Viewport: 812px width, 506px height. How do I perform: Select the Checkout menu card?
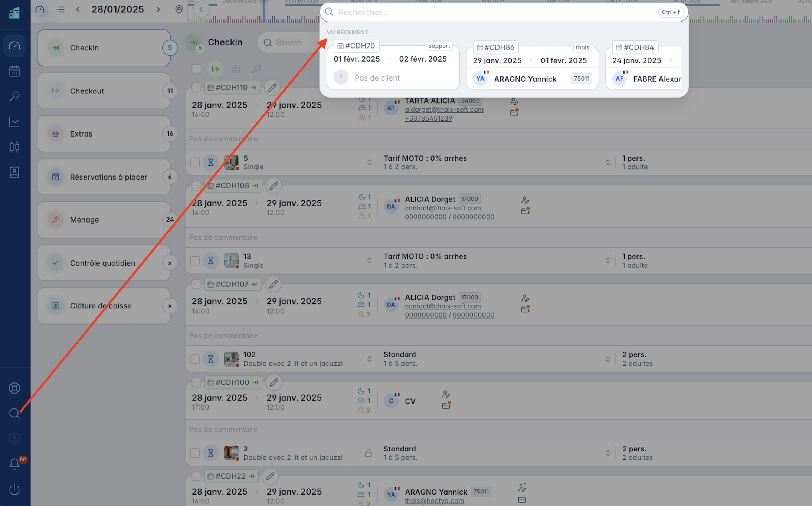pyautogui.click(x=104, y=91)
